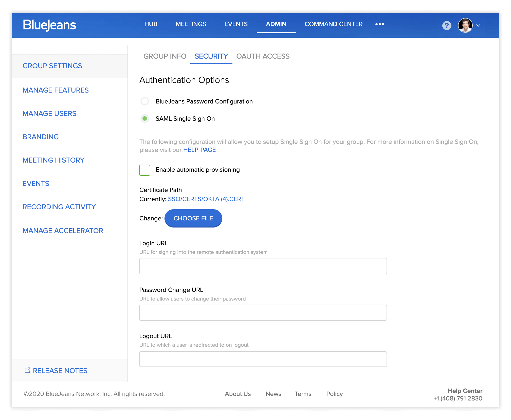Click the +1 (408) 791 2830 phone number
Viewport: 511px width, 420px height.
click(x=458, y=398)
